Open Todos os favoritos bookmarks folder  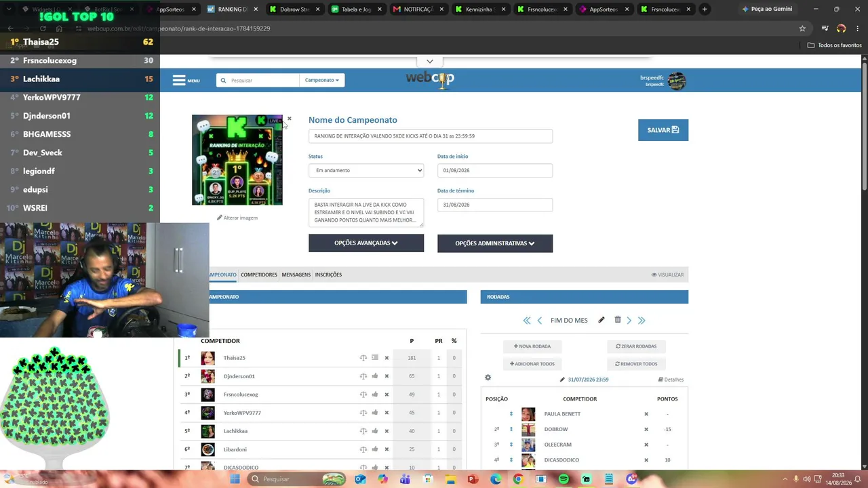(834, 45)
